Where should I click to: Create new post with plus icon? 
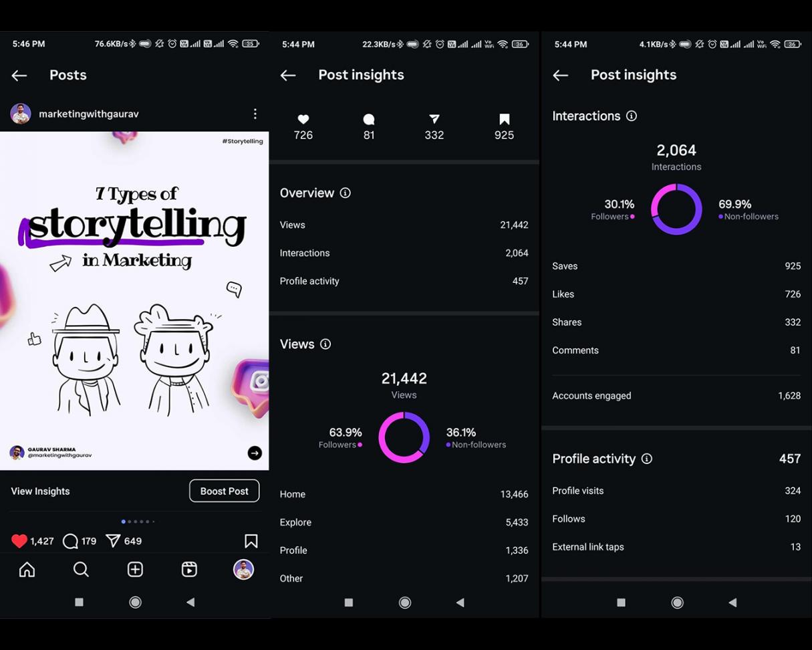coord(135,569)
